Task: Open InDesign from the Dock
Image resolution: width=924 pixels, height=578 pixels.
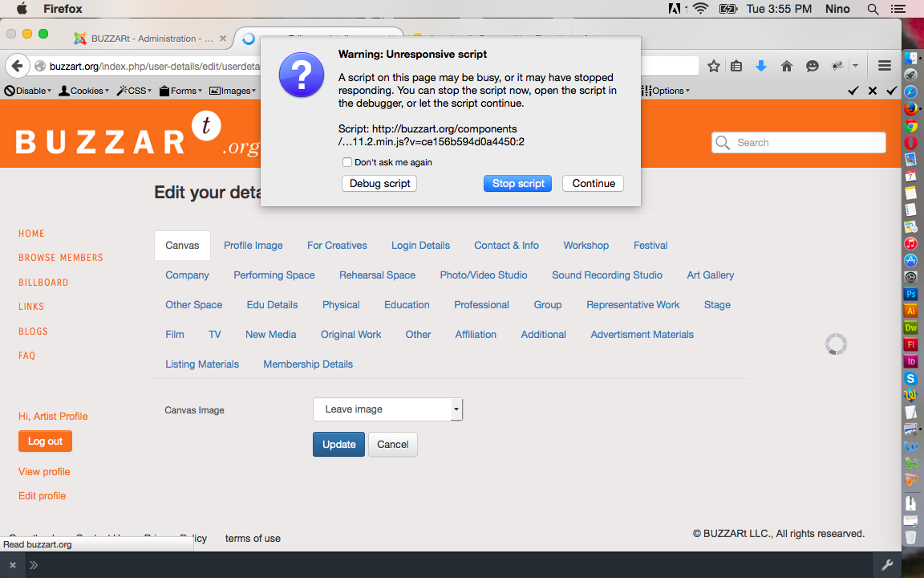Action: [911, 361]
